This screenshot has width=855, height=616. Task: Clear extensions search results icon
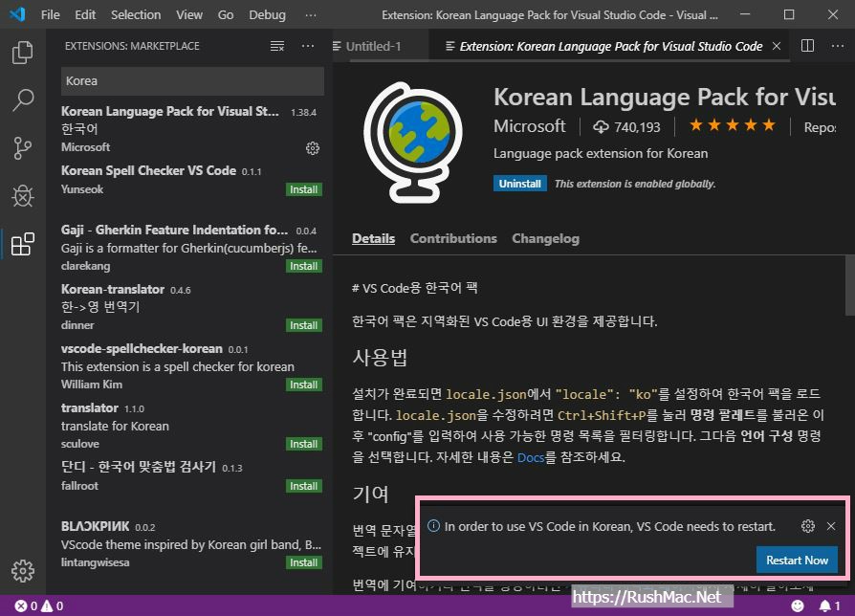277,46
